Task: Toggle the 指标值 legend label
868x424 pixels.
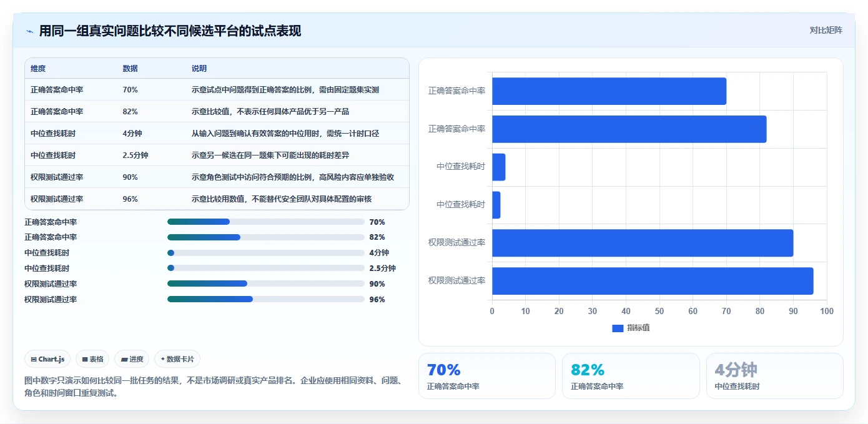Action: [x=638, y=328]
